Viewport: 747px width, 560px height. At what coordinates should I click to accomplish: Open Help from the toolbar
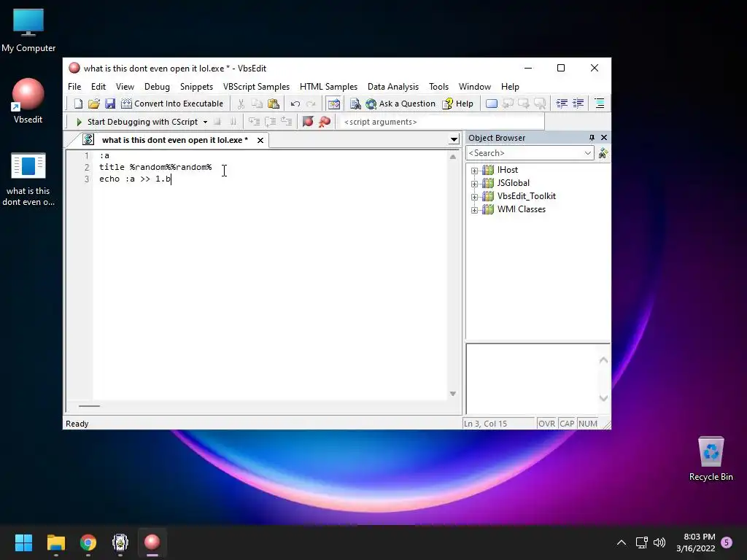click(458, 104)
